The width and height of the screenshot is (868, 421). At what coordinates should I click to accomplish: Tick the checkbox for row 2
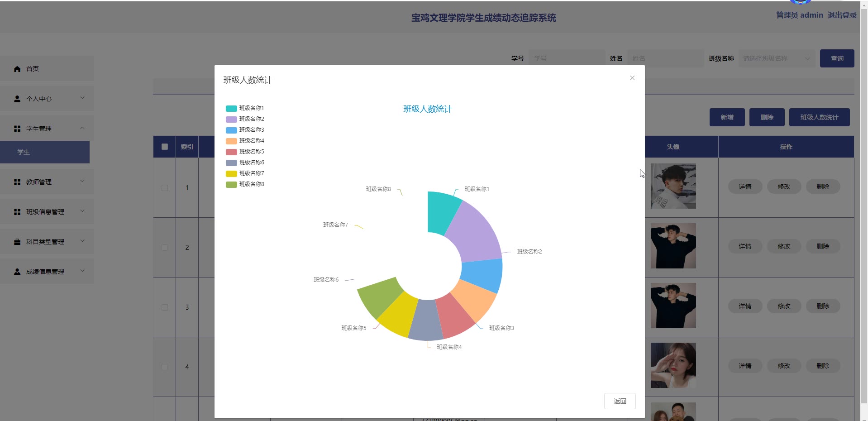click(x=165, y=248)
